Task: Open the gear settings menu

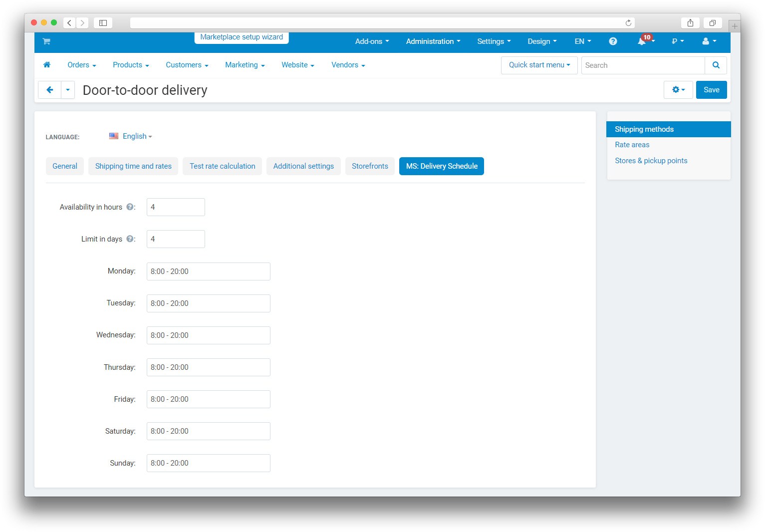Action: (678, 90)
